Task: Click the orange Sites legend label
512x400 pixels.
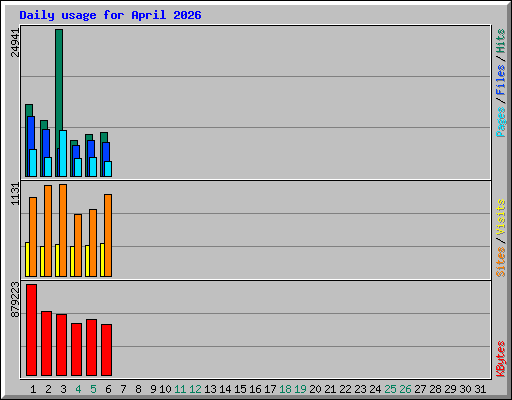Action: point(500,262)
